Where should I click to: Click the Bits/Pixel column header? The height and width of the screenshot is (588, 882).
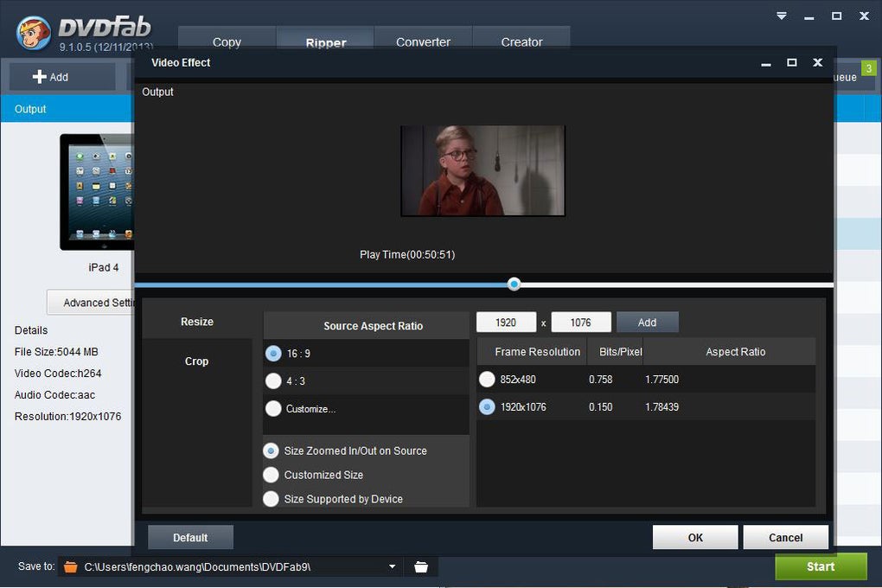(x=615, y=352)
